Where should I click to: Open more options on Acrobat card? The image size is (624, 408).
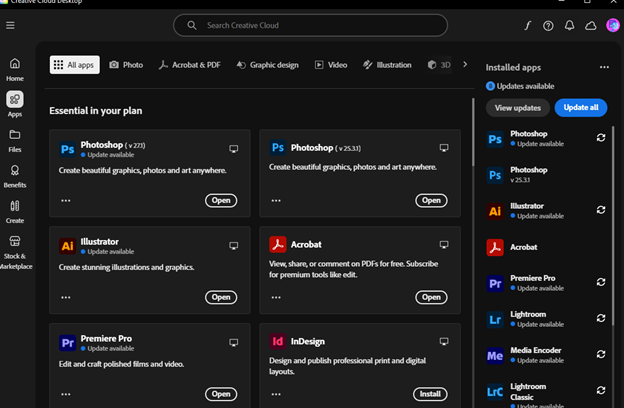click(276, 297)
